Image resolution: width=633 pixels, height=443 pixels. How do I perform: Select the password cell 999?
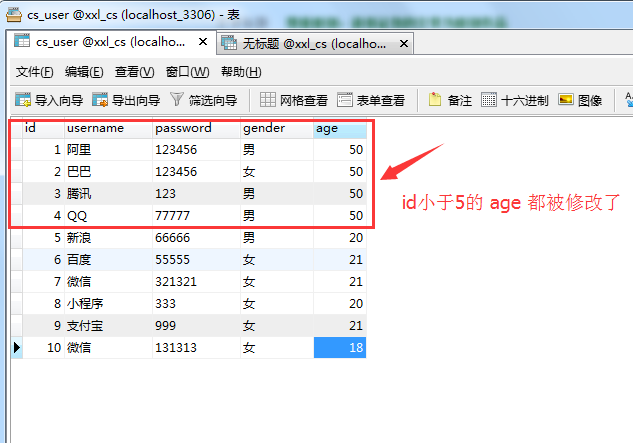tap(197, 325)
